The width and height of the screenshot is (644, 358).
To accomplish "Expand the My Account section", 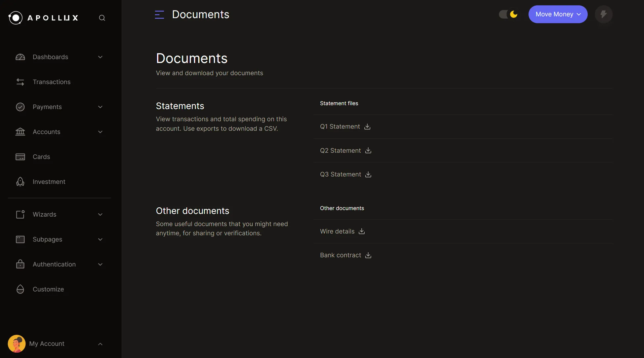I will pos(99,343).
